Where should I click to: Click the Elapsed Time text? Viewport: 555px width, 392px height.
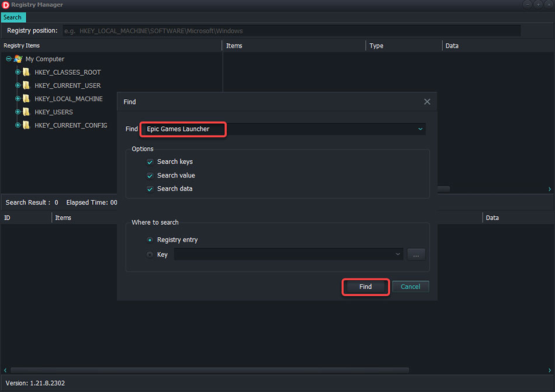point(92,202)
